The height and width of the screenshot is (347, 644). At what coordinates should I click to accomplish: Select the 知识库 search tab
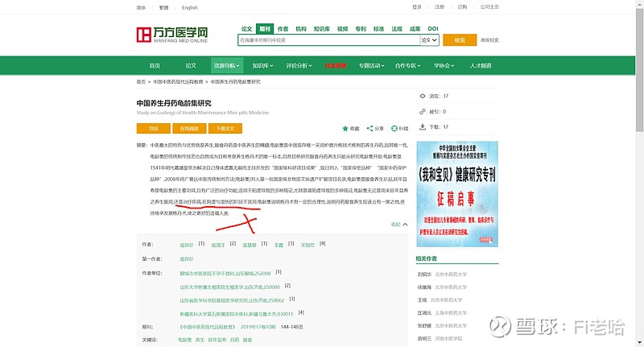321,29
